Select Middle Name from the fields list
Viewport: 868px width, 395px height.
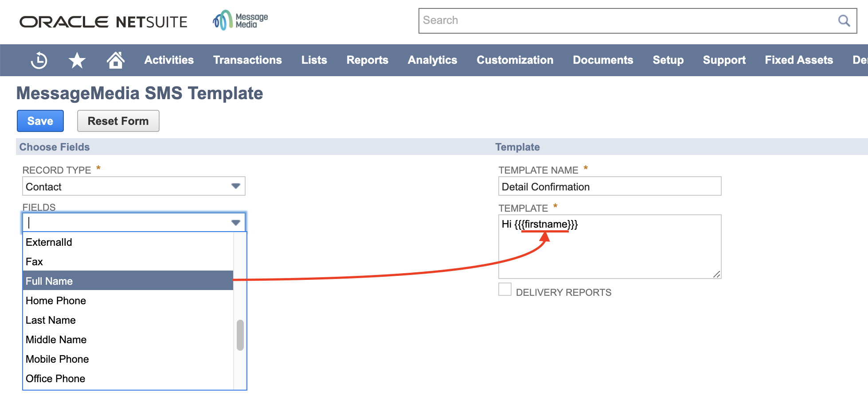[128, 340]
